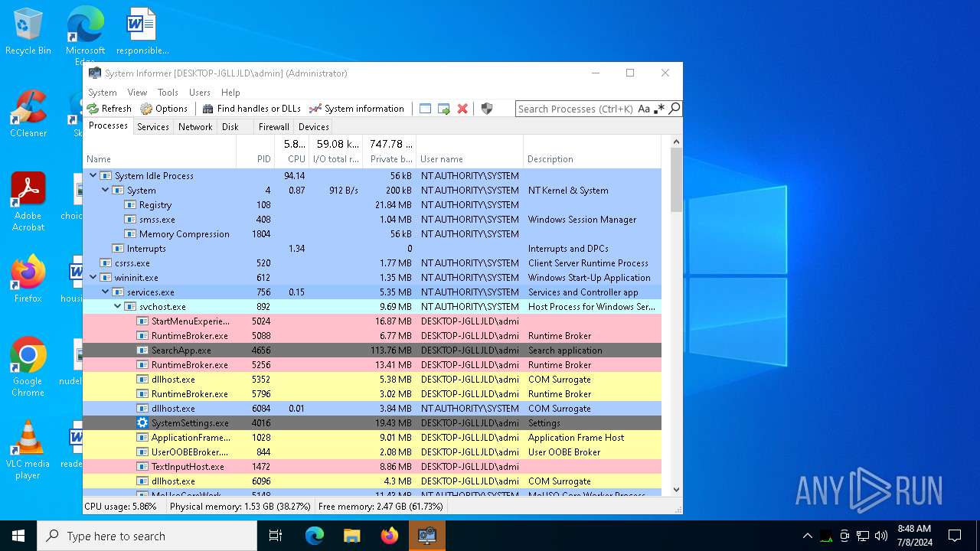Focus the Search Processes field
Viewport: 980px width, 551px height.
coord(576,109)
